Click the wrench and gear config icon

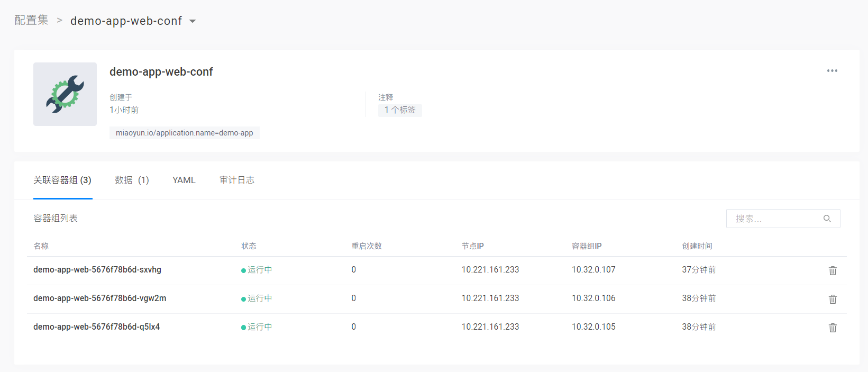pos(65,94)
